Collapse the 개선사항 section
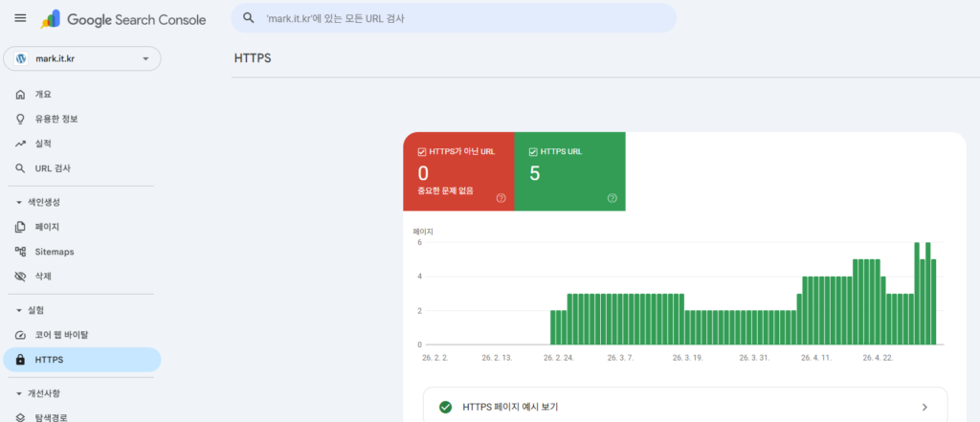Screen dimensions: 980x422 coord(19,393)
